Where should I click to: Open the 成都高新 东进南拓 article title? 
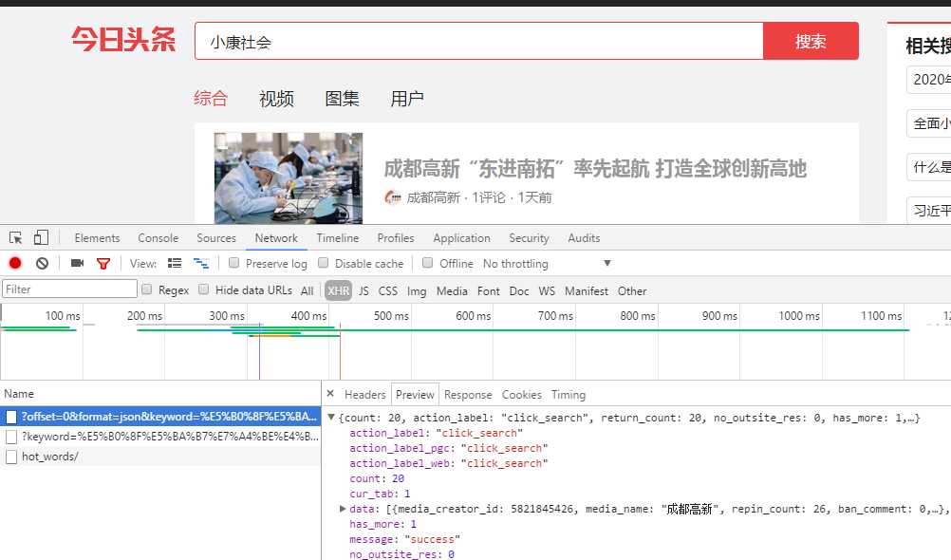pyautogui.click(x=595, y=168)
